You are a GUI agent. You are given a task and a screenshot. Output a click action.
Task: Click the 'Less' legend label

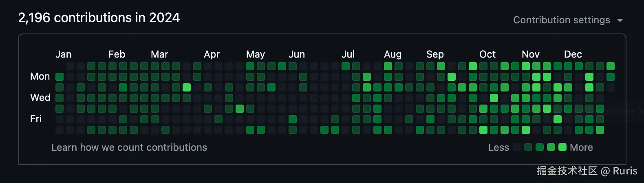click(498, 147)
